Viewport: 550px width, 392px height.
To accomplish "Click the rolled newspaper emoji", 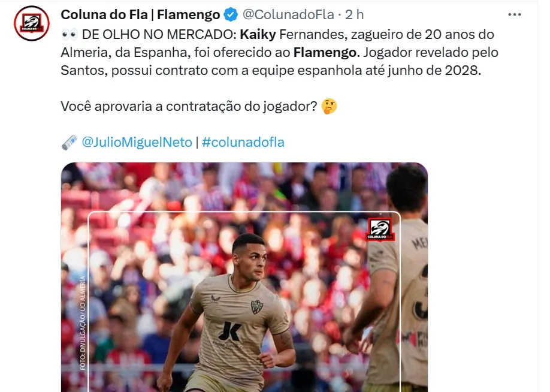I will [69, 143].
